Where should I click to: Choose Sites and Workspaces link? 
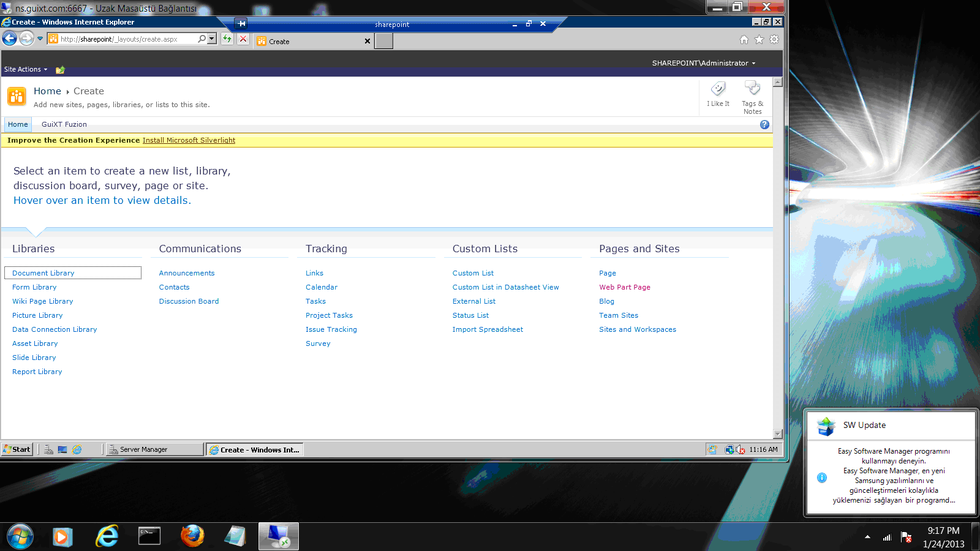pyautogui.click(x=638, y=329)
